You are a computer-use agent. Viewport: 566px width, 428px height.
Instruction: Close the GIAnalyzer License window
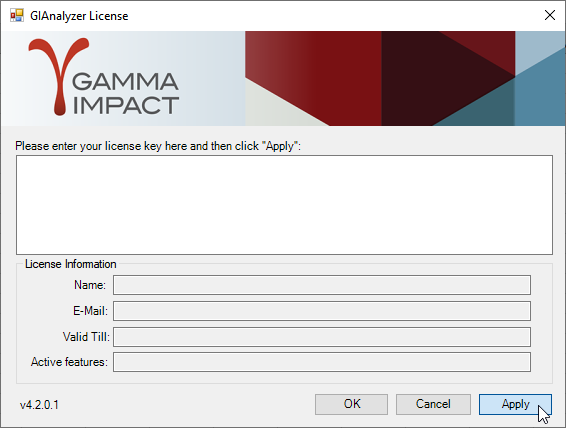coord(549,15)
